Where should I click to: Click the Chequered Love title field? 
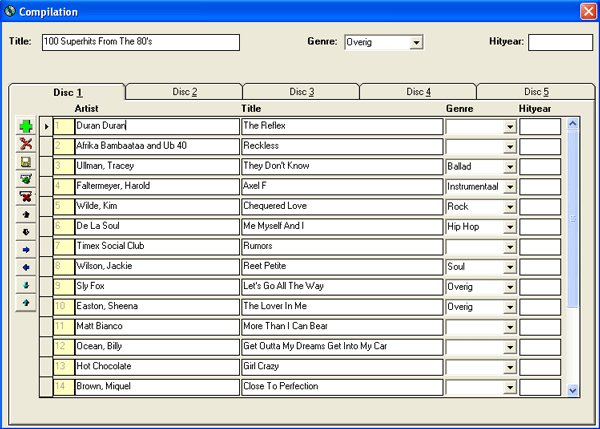(x=342, y=206)
